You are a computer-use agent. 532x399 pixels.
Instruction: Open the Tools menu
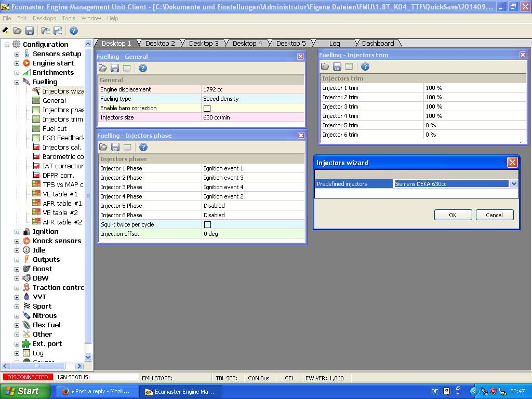coord(69,18)
